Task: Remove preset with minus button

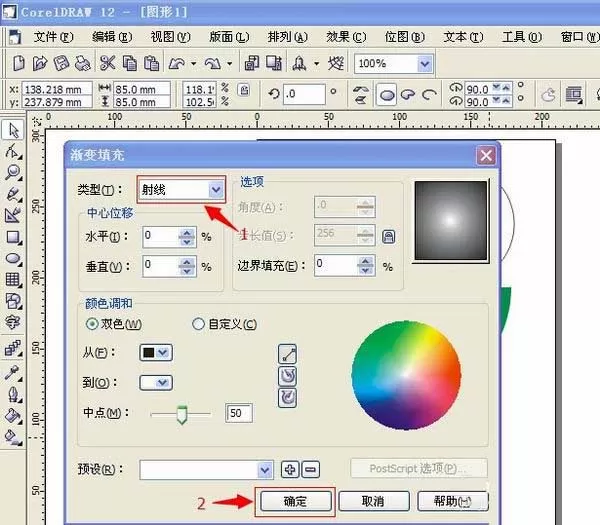Action: coord(311,470)
